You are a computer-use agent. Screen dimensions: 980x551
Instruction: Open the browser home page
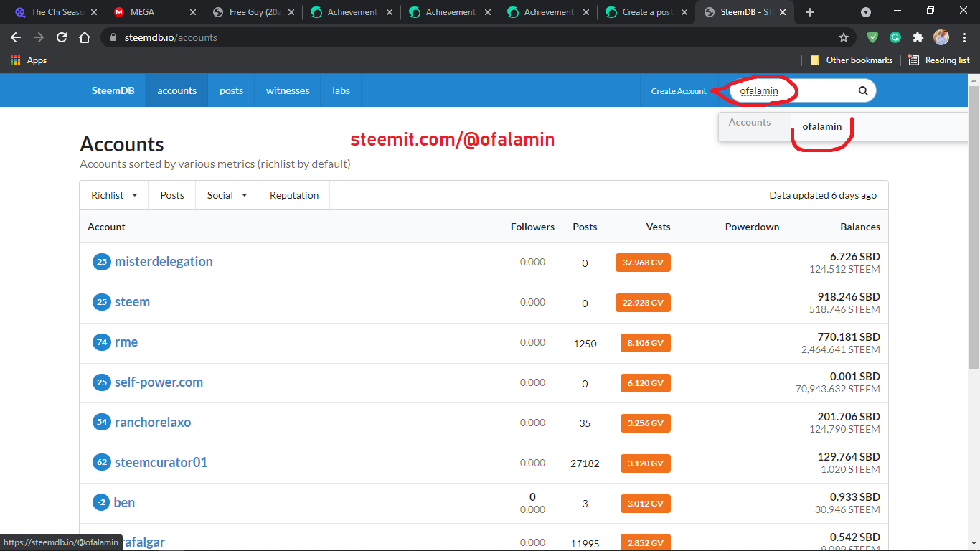(x=85, y=37)
